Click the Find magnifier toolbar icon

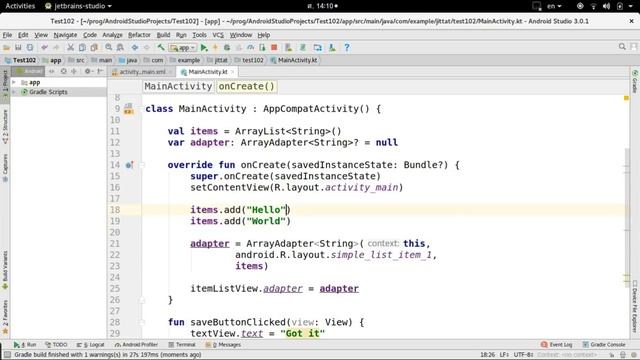pyautogui.click(x=109, y=48)
